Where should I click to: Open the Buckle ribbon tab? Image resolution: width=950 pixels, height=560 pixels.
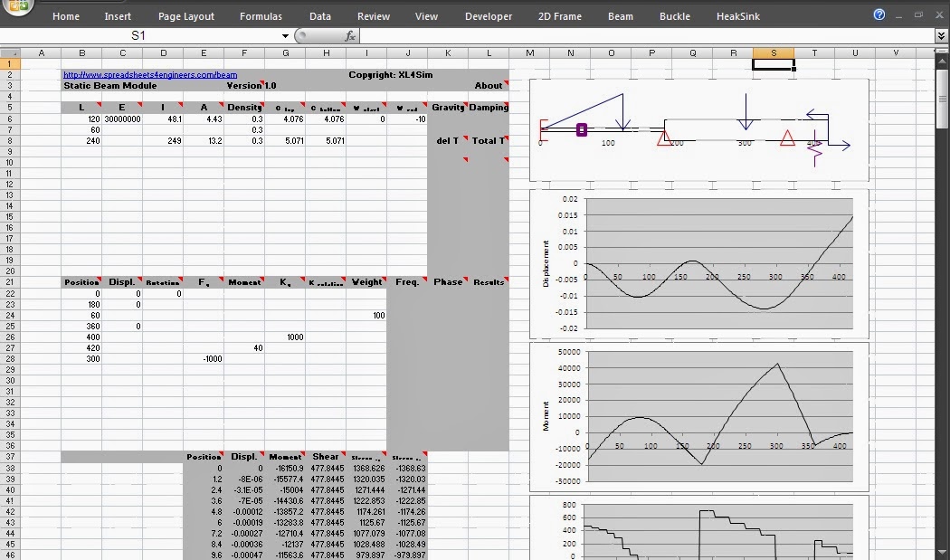click(x=673, y=15)
